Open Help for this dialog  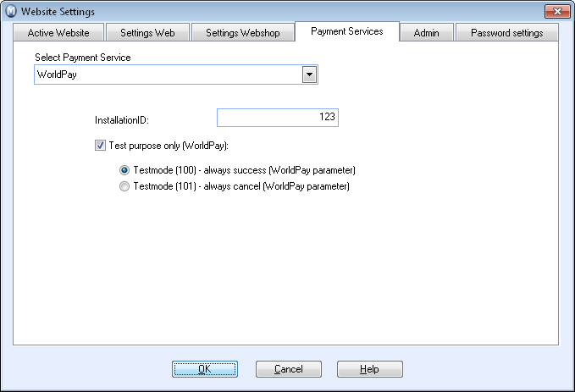tap(369, 369)
